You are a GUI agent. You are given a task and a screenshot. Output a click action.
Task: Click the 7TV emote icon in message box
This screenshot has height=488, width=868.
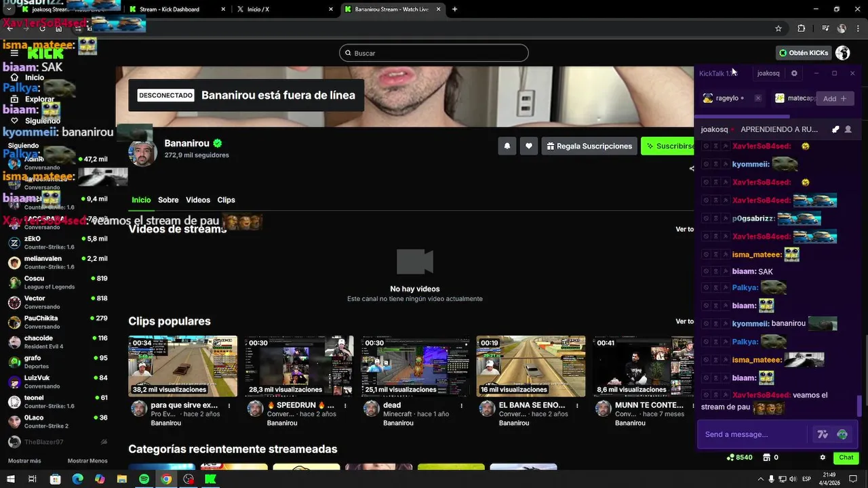(x=823, y=434)
